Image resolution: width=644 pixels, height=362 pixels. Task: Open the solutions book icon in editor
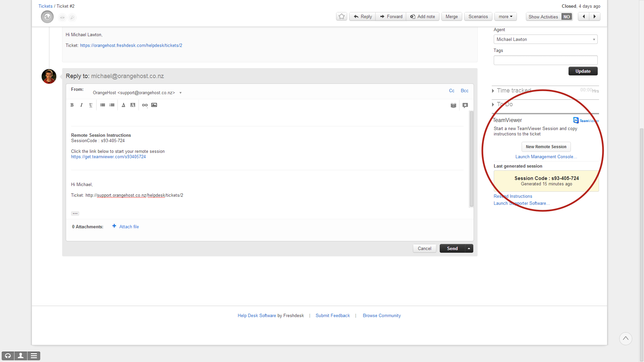pos(453,105)
